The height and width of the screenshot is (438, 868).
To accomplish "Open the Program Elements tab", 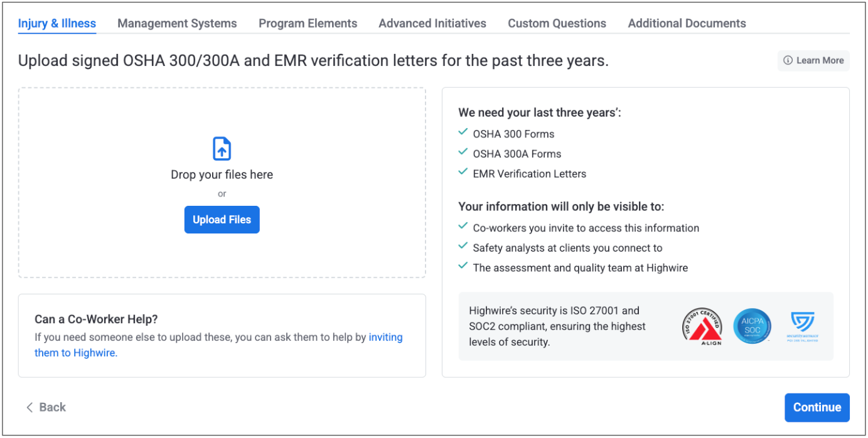I will pos(308,24).
